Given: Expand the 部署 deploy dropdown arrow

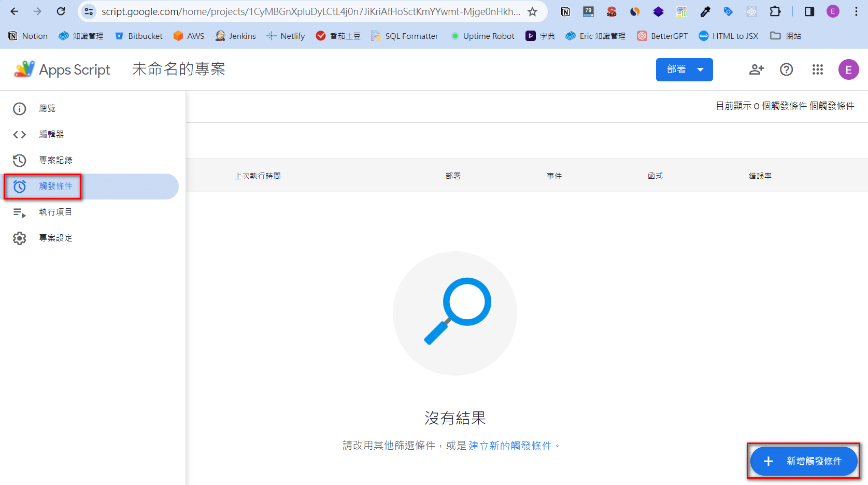Looking at the screenshot, I should [x=700, y=69].
